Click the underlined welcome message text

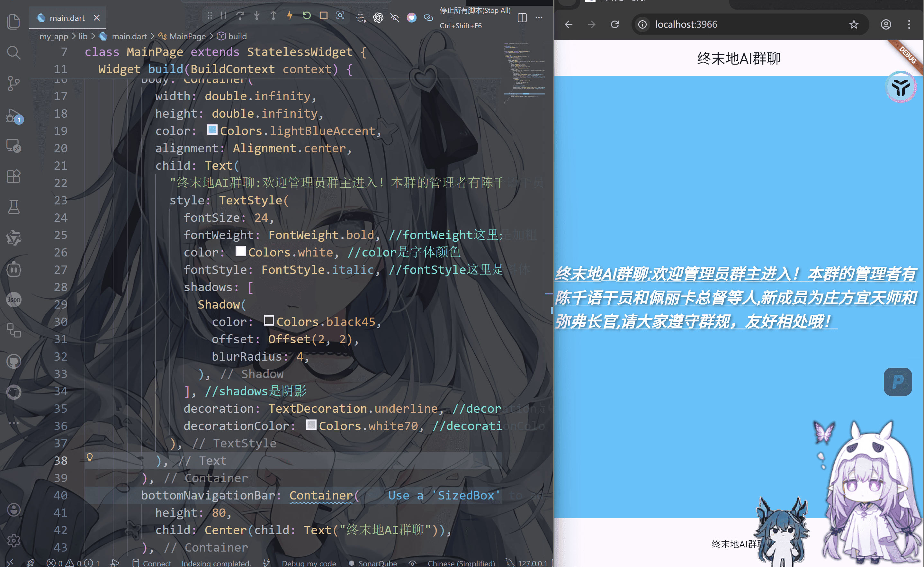[736, 297]
